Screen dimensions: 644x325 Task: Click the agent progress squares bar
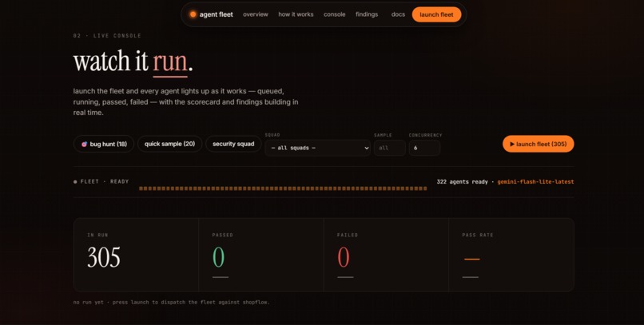(x=283, y=188)
